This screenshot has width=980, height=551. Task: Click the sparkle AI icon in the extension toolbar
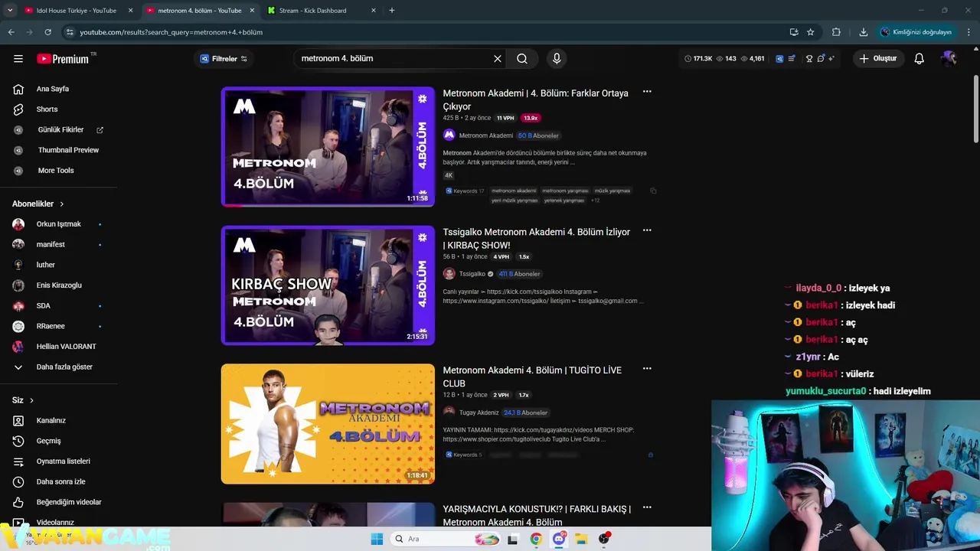[x=831, y=59]
